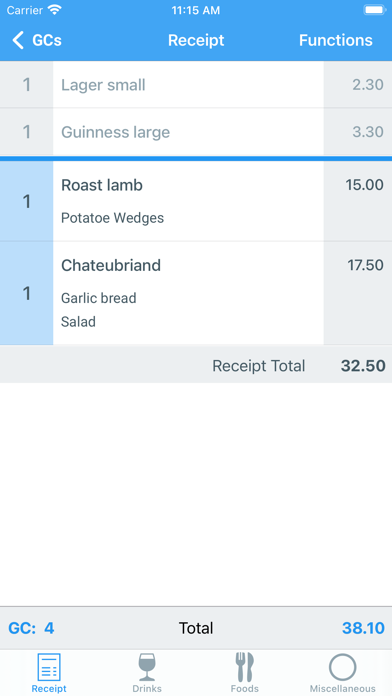This screenshot has height=696, width=392.
Task: Tap the 17.50 price of Chateubriand
Action: coord(365,265)
